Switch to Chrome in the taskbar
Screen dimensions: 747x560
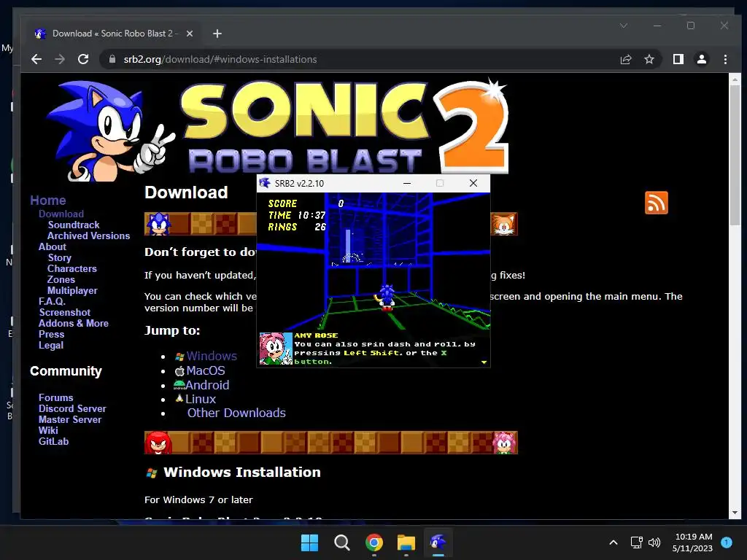coord(374,542)
